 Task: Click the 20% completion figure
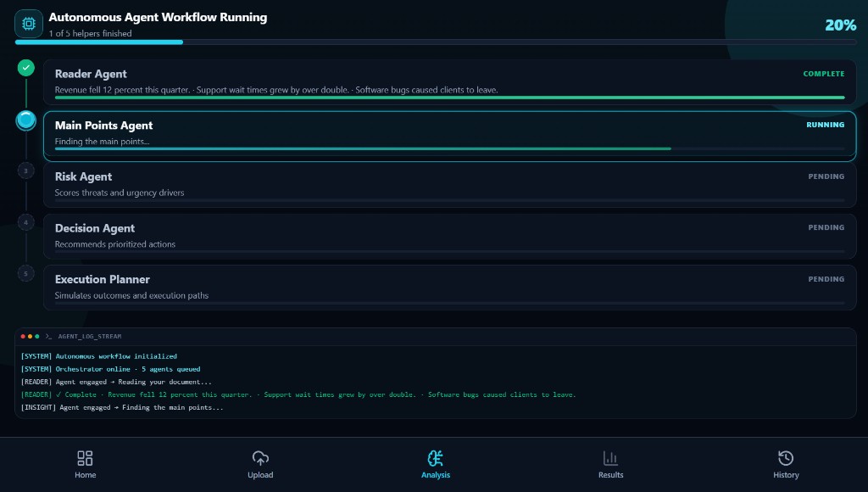tap(840, 25)
